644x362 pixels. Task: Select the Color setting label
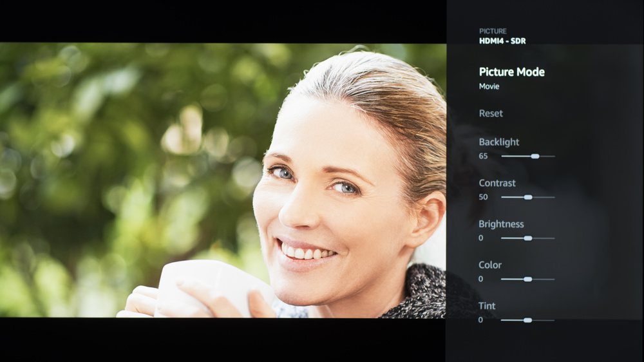click(490, 265)
